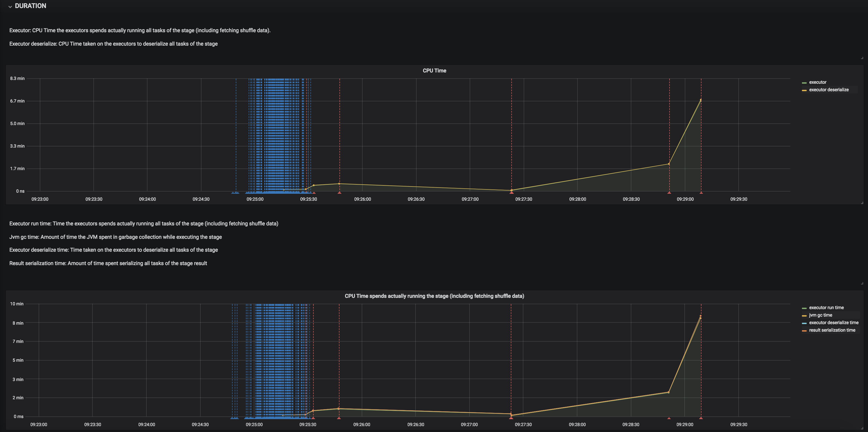The height and width of the screenshot is (432, 868).
Task: Toggle the jvm gc time legend label
Action: point(820,315)
